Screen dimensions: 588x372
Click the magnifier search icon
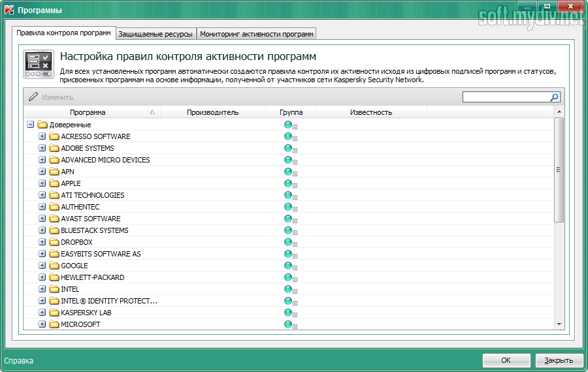554,97
